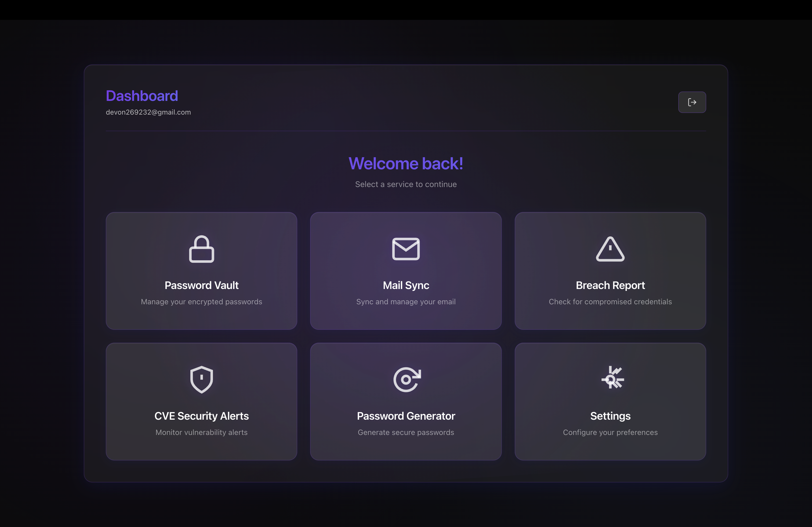Click the shield icon on CVE Security Alerts card
Viewport: 812px width, 527px height.
[x=201, y=380]
